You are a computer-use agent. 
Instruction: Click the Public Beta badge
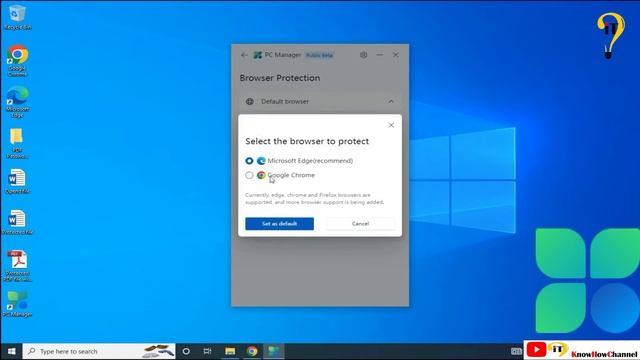point(320,55)
